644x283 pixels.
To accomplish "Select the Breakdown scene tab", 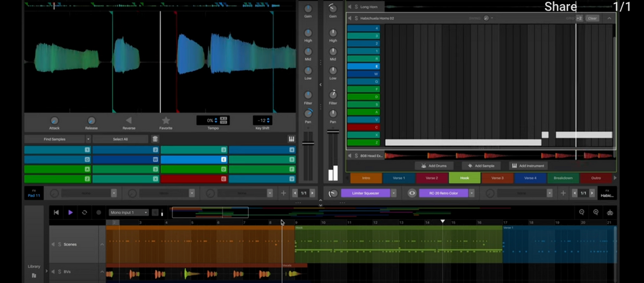I will coord(563,178).
